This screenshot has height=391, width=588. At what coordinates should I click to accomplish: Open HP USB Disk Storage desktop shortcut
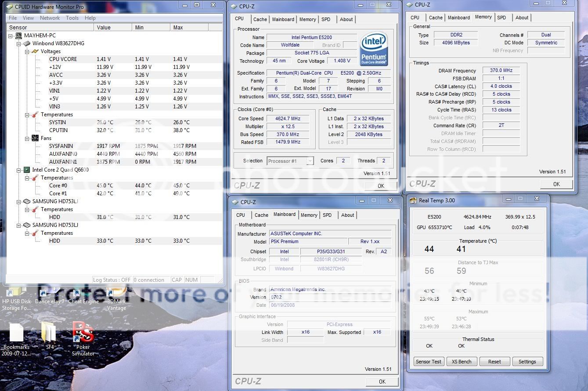pos(17,297)
